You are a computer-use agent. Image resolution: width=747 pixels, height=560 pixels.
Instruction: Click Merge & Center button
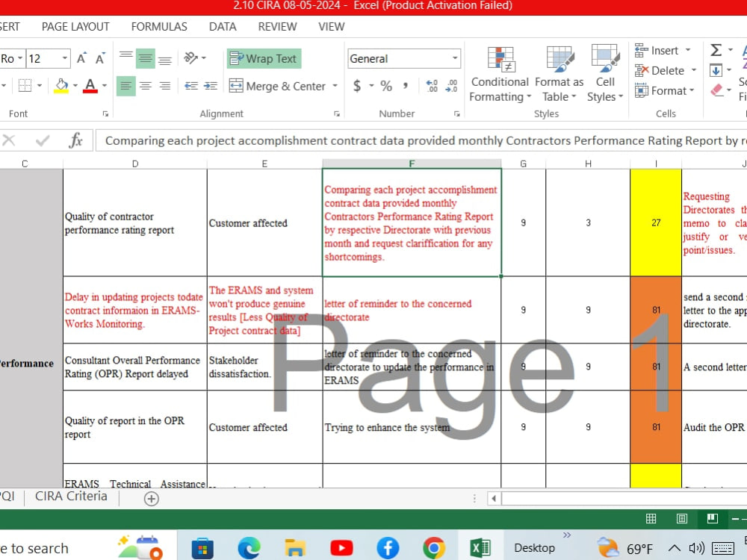coord(278,86)
